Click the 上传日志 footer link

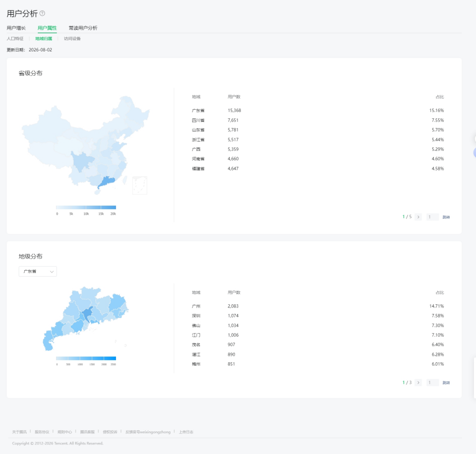point(186,432)
